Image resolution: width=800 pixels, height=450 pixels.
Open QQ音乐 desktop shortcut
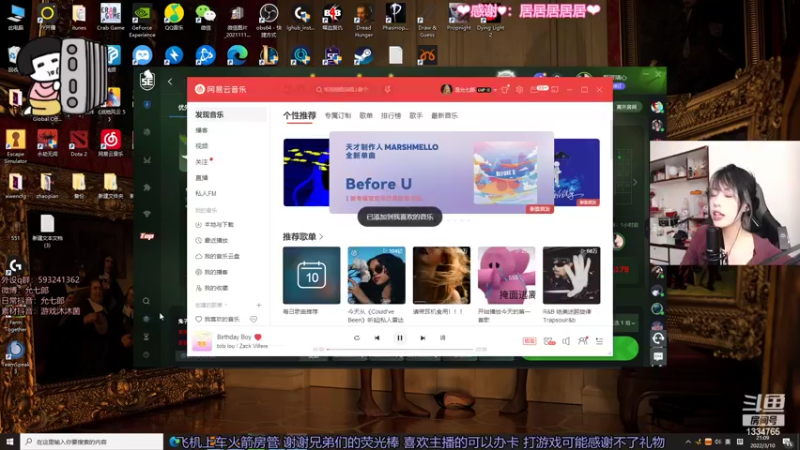tap(173, 18)
